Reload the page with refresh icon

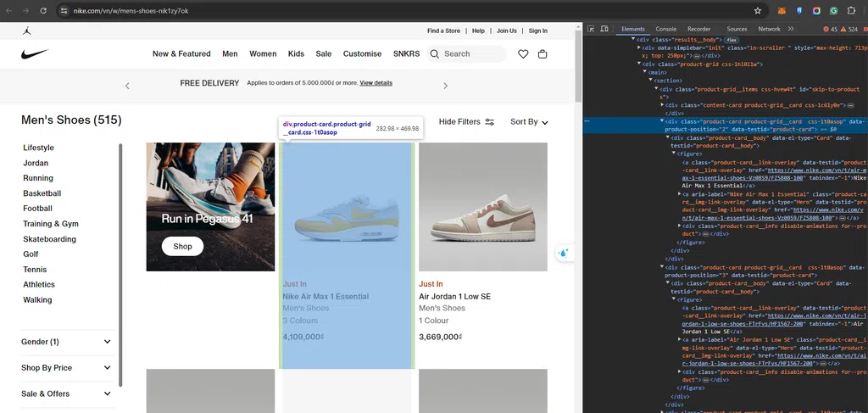coord(43,10)
